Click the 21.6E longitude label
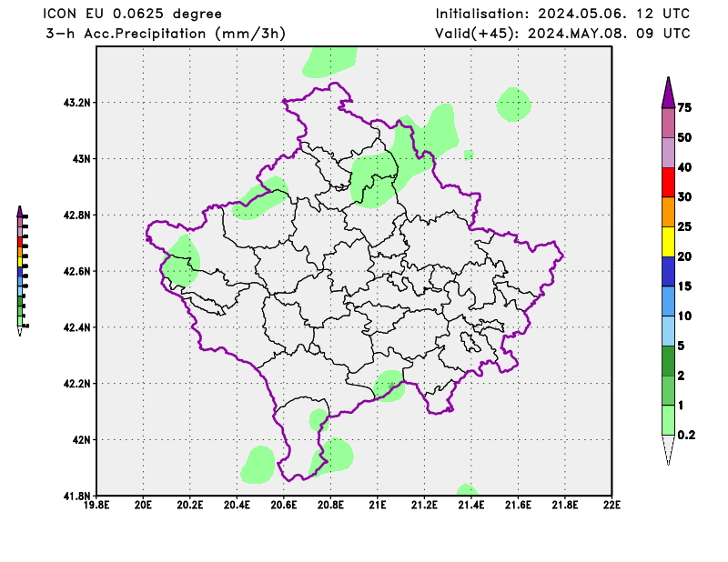 click(518, 505)
